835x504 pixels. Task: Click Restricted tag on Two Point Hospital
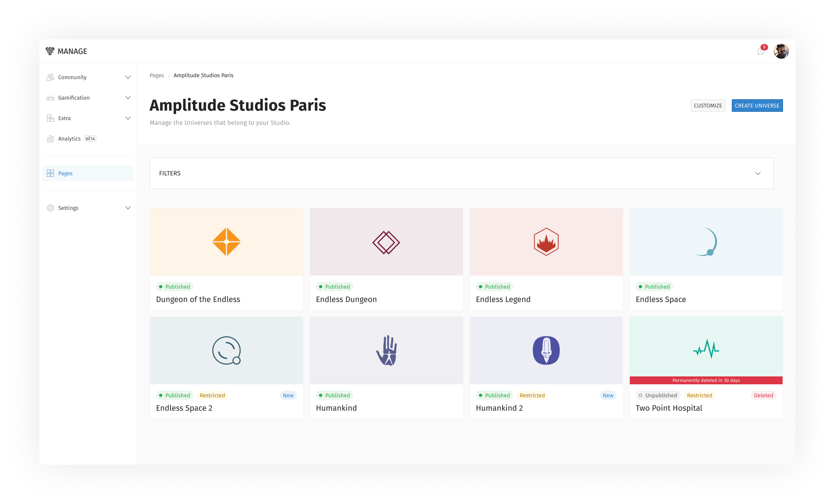(x=700, y=395)
